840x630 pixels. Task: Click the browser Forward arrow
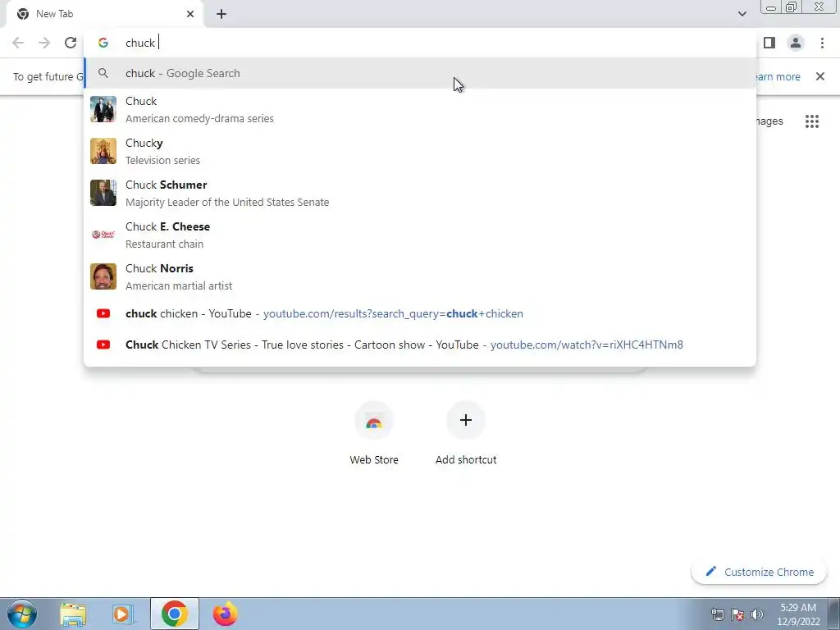click(44, 43)
